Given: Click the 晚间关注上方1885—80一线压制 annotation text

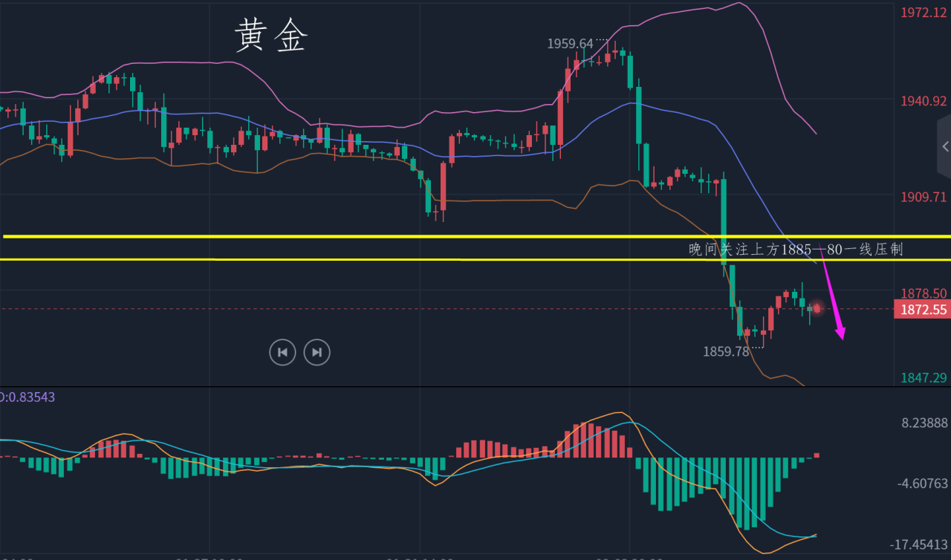Looking at the screenshot, I should tap(796, 250).
